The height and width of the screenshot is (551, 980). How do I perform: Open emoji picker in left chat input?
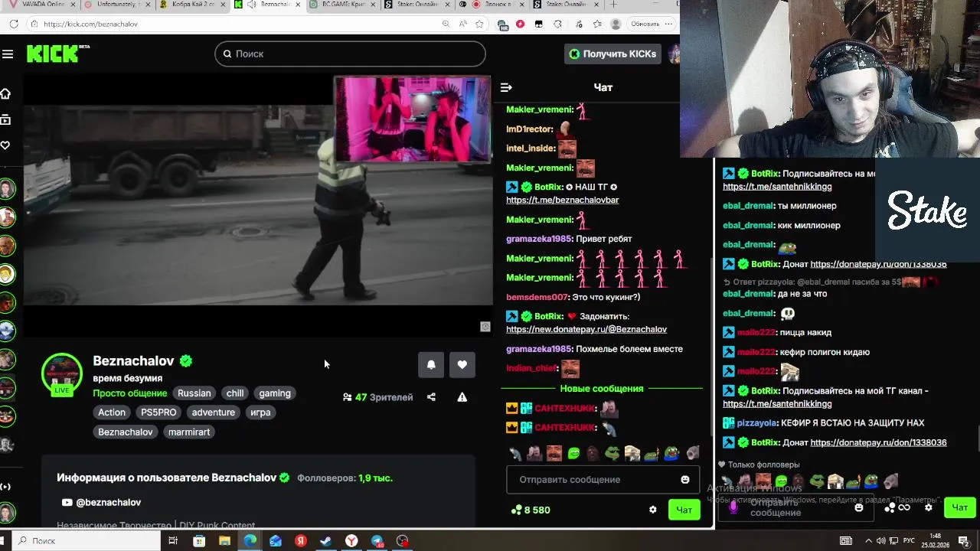(685, 480)
